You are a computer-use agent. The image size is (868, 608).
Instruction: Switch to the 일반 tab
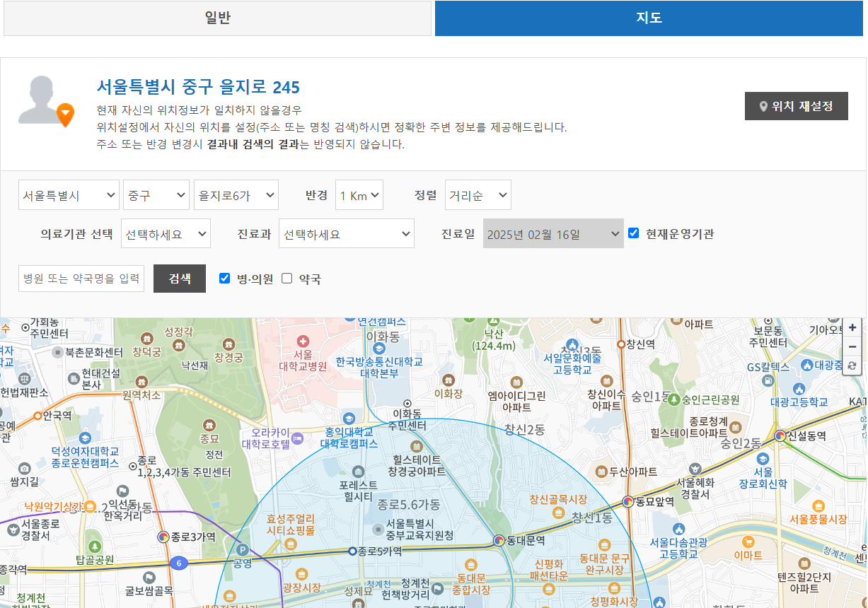(217, 18)
